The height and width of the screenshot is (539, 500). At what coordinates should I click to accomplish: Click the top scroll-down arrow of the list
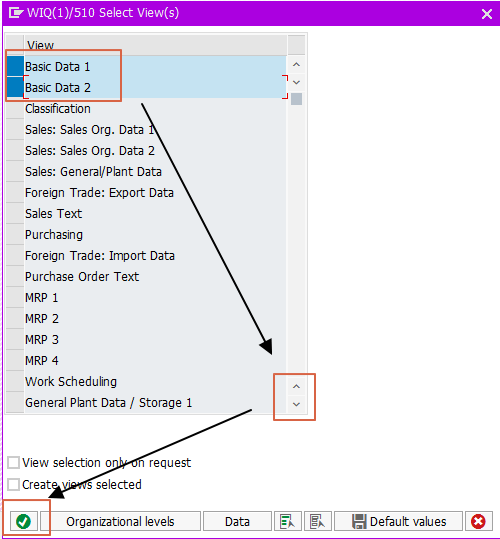(x=296, y=82)
